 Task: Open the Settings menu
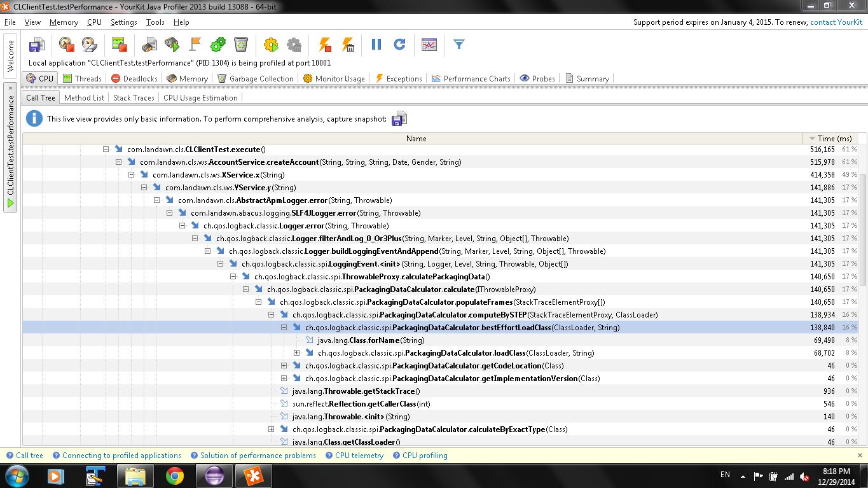[123, 22]
